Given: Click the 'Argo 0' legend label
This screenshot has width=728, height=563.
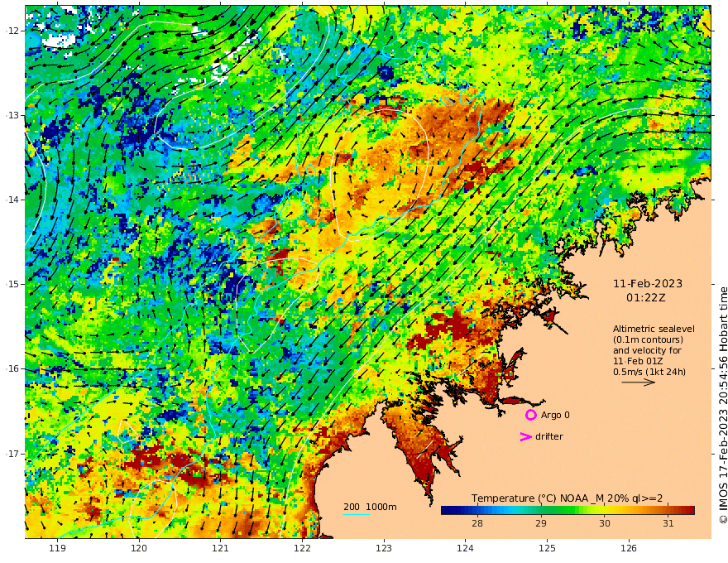Looking at the screenshot, I should 555,415.
